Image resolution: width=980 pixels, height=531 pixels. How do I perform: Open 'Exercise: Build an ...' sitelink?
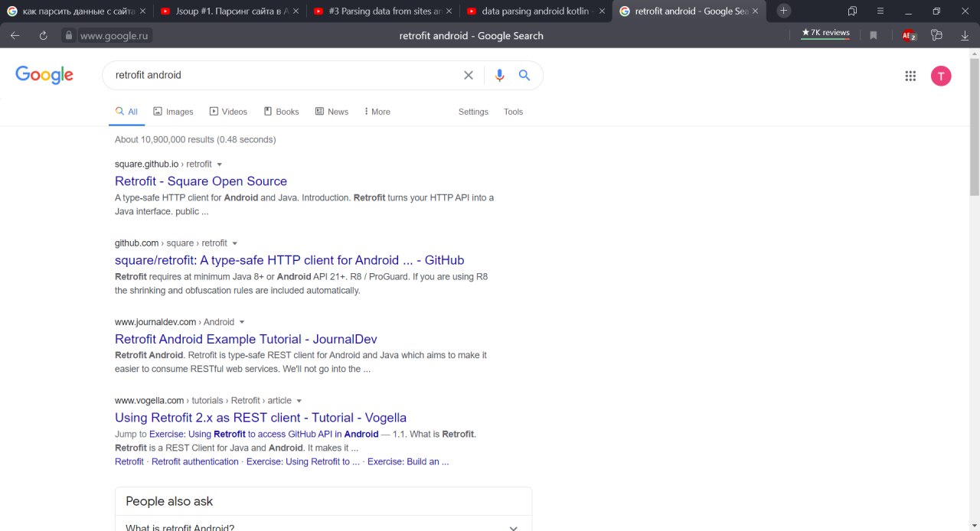(408, 461)
